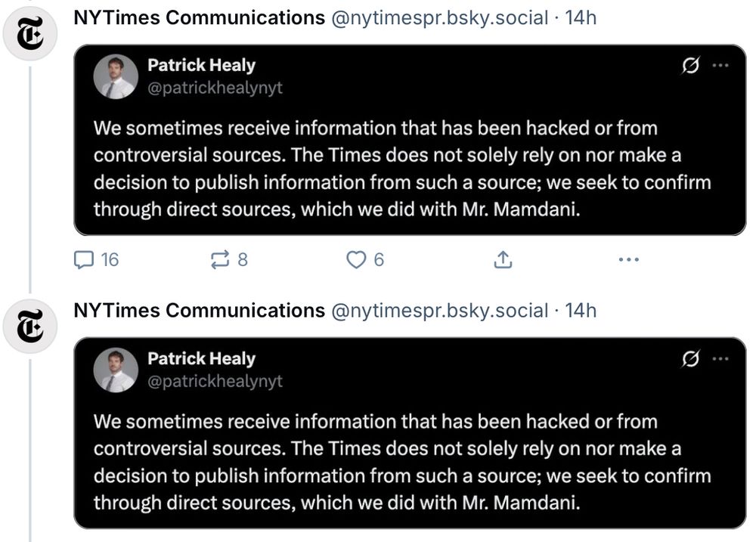Share the first post via upload icon
This screenshot has height=542, width=756.
coord(503,259)
